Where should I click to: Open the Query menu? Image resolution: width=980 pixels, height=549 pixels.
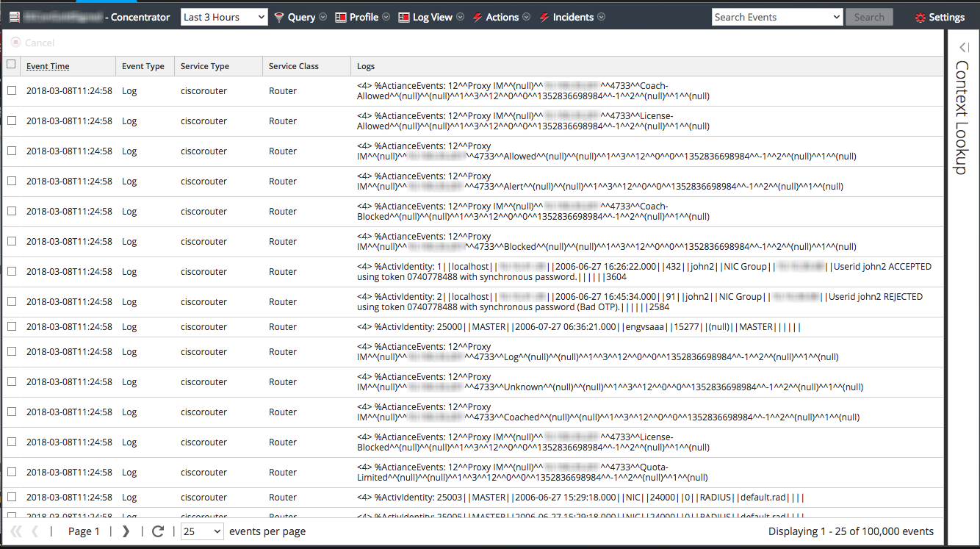point(300,17)
